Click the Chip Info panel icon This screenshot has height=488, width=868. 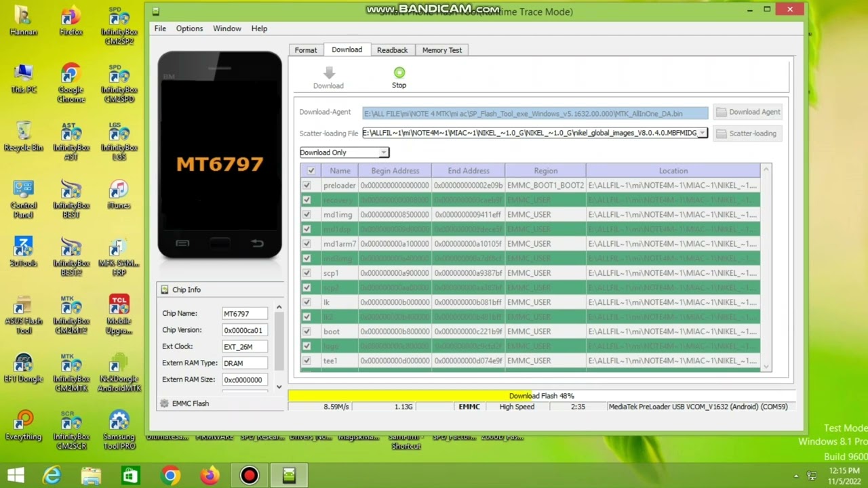point(165,289)
